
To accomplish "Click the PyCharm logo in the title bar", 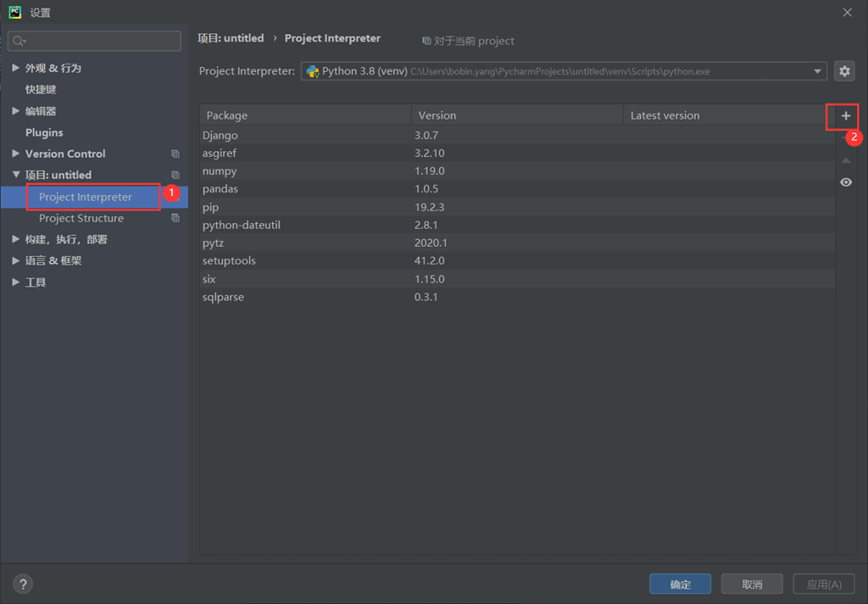I will (x=15, y=12).
